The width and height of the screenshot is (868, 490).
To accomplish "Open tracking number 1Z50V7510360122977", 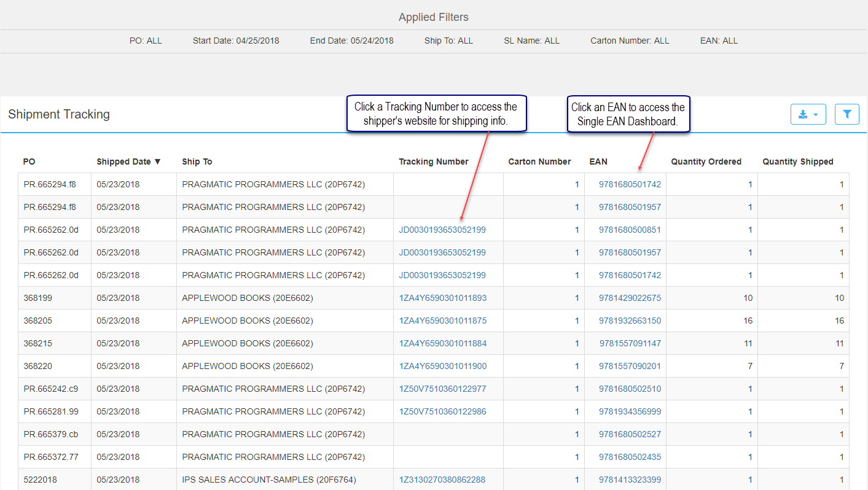I will [443, 389].
